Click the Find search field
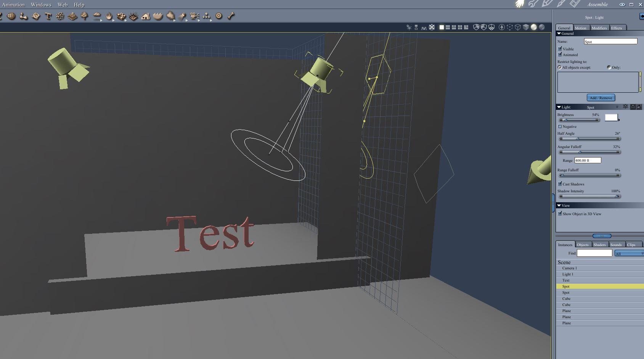 click(x=594, y=253)
